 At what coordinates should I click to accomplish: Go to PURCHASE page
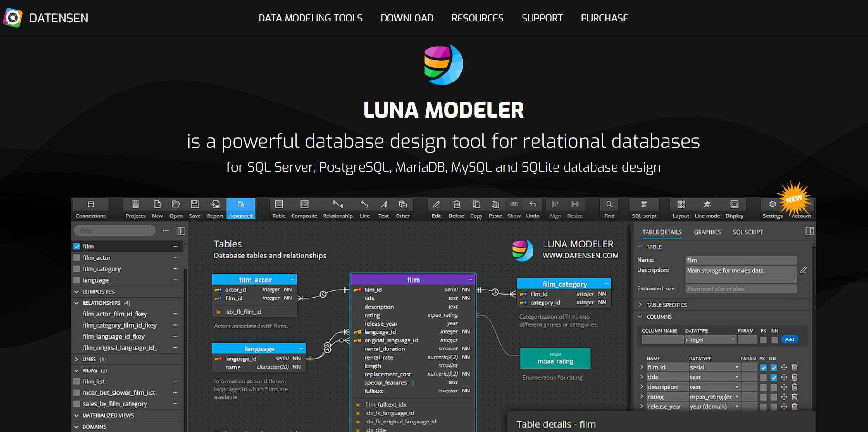(x=605, y=18)
